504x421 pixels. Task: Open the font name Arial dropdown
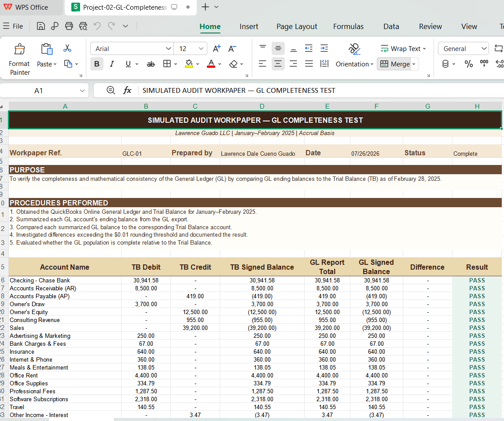click(169, 48)
